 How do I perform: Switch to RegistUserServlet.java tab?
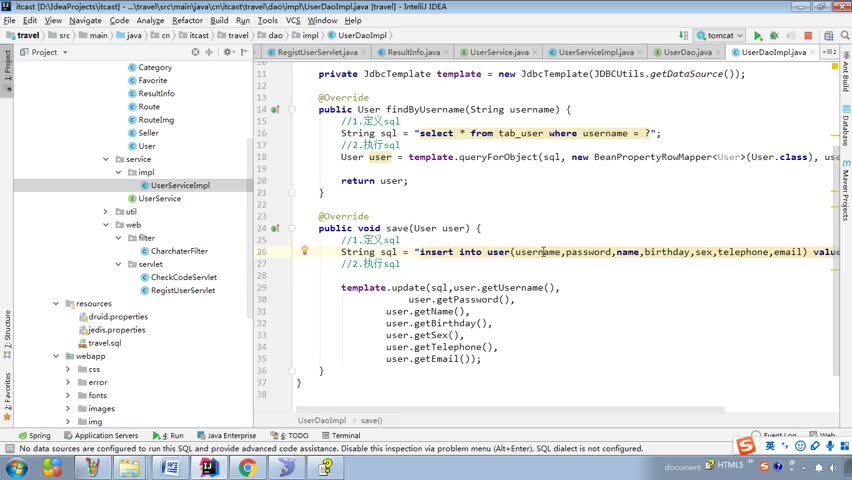tap(317, 52)
